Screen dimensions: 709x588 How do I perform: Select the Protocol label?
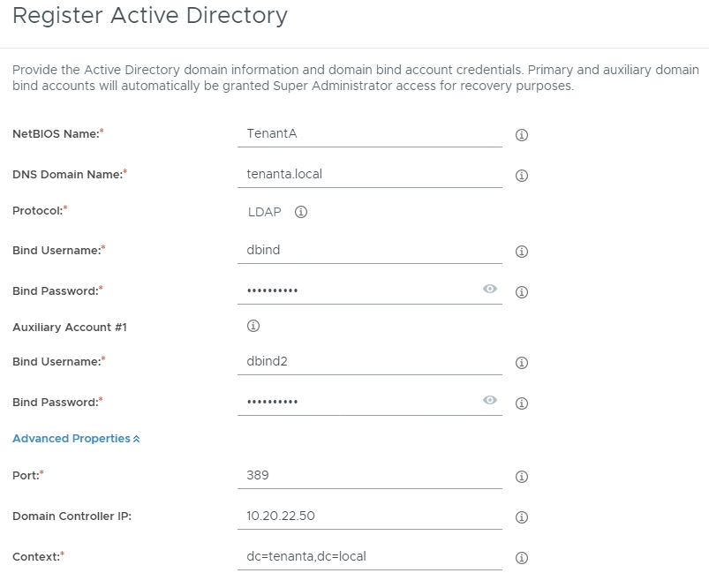click(40, 211)
